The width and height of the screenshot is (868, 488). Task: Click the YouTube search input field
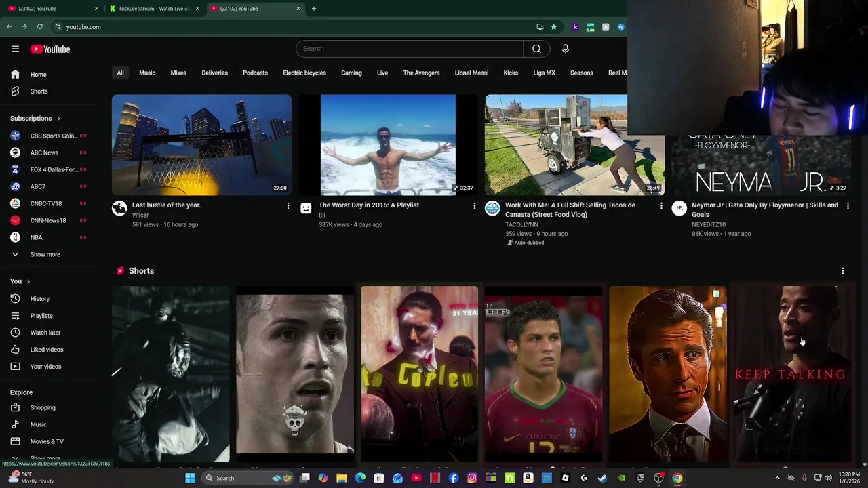(410, 49)
